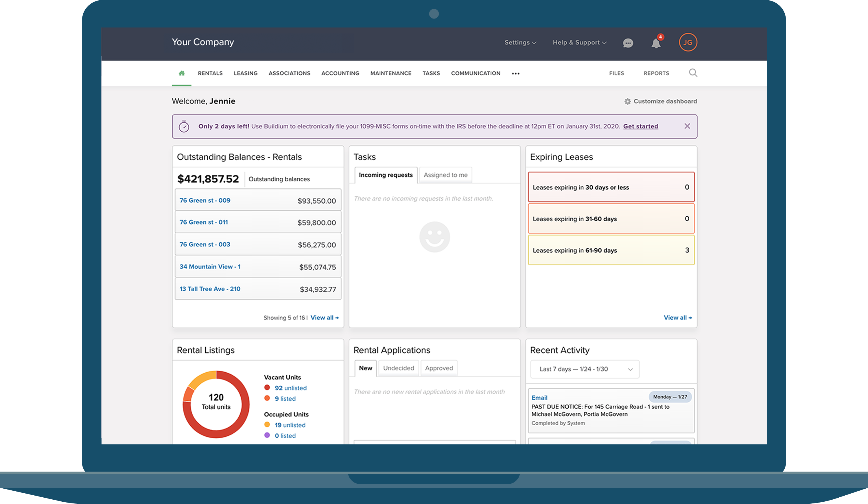Dismiss the 1099-MISC banner

687,126
